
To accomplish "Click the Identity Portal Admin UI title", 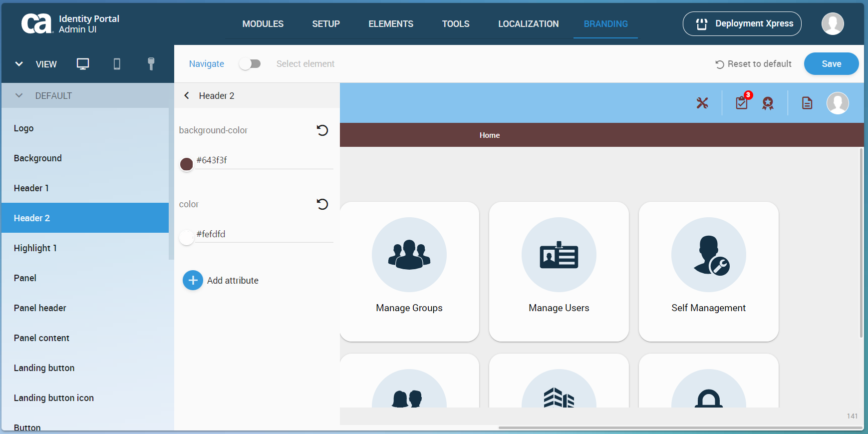I will tap(89, 24).
